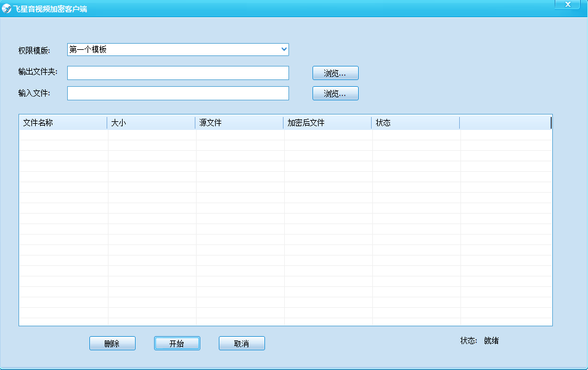588x370 pixels.
Task: Click the window title text 飞星音视频加密客户端
Action: point(51,9)
